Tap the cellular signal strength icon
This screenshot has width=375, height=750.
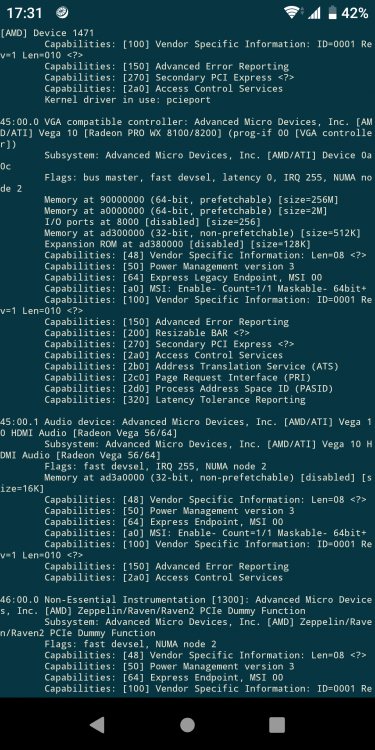click(314, 13)
